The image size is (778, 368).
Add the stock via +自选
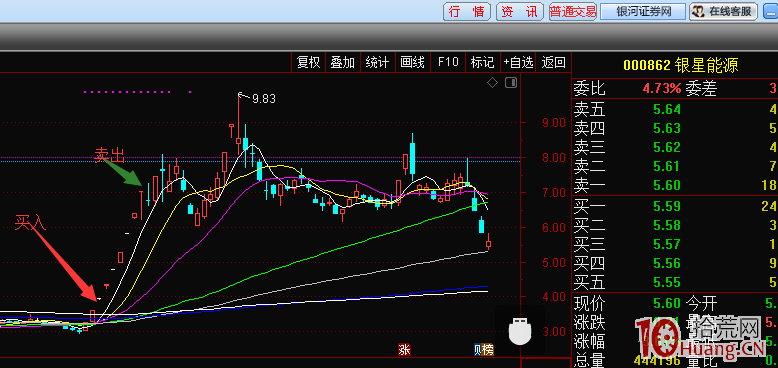518,62
